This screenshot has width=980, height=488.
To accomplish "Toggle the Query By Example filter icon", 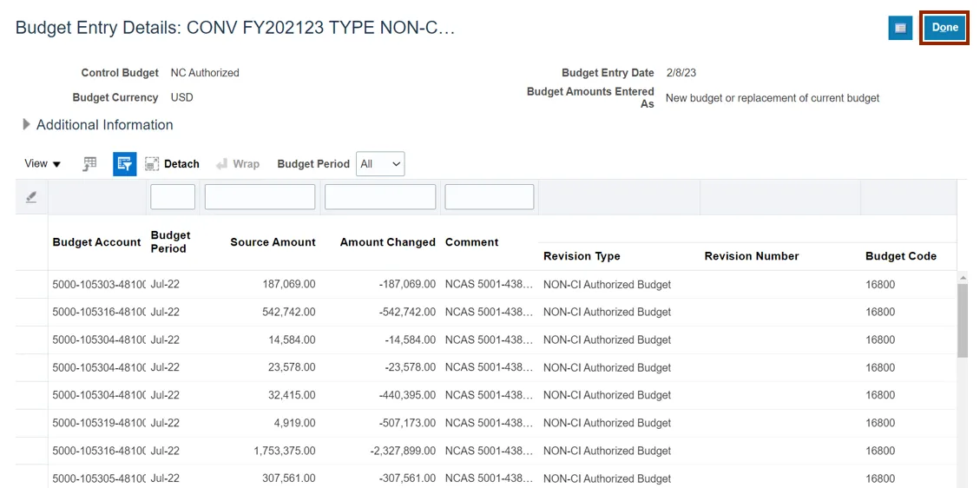I will click(x=124, y=164).
